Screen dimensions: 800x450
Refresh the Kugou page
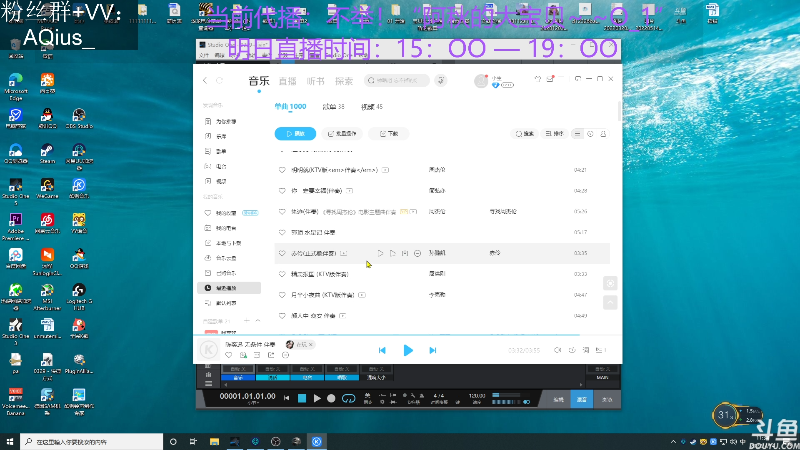pos(219,81)
